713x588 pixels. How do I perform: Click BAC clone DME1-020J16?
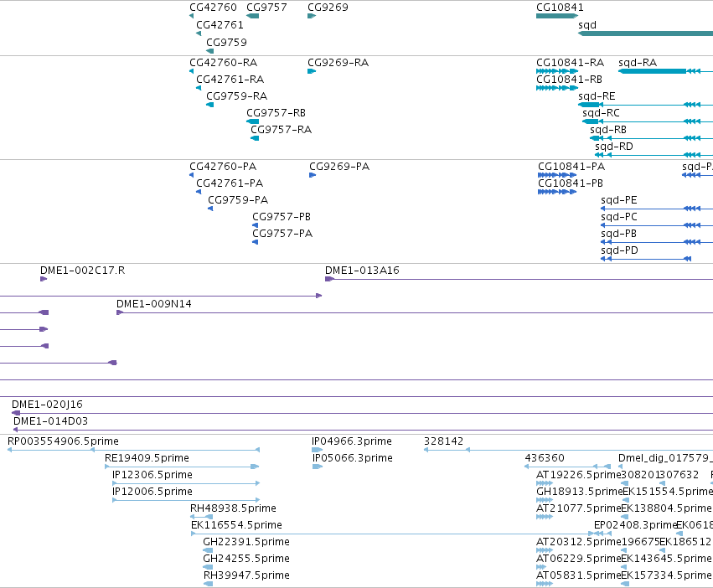tap(47, 405)
